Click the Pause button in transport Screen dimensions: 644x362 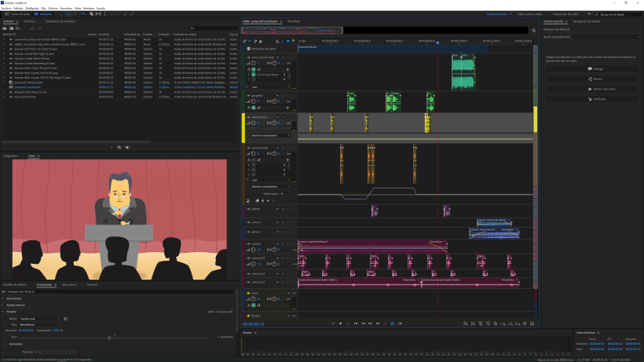coord(348,324)
